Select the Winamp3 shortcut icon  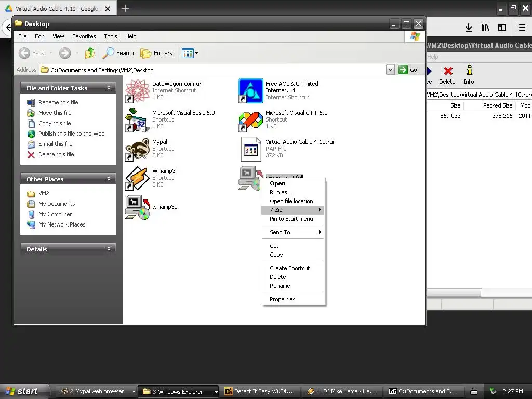137,178
